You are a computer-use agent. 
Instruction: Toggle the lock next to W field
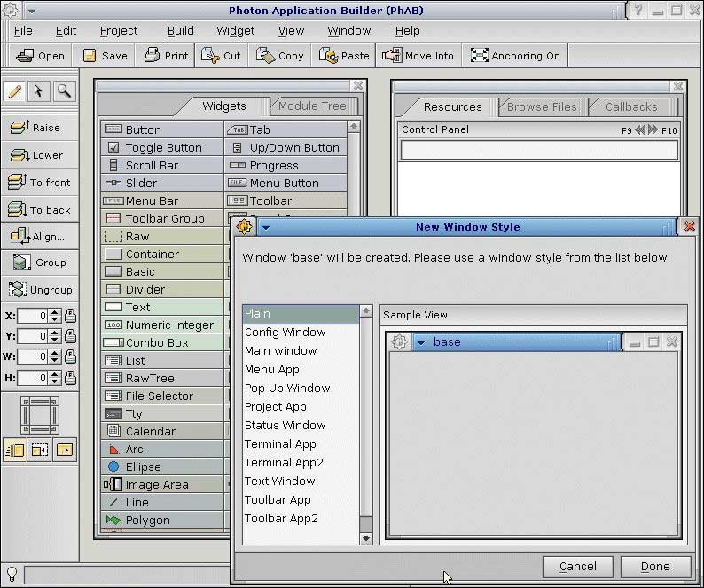(x=70, y=357)
